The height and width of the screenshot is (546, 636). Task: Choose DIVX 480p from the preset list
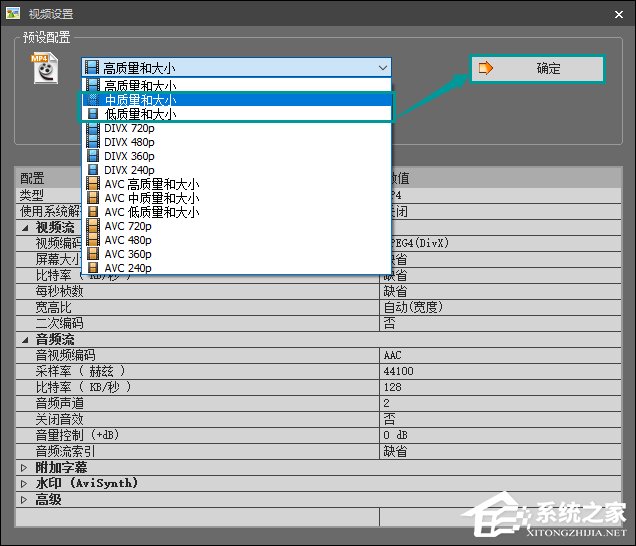click(129, 142)
